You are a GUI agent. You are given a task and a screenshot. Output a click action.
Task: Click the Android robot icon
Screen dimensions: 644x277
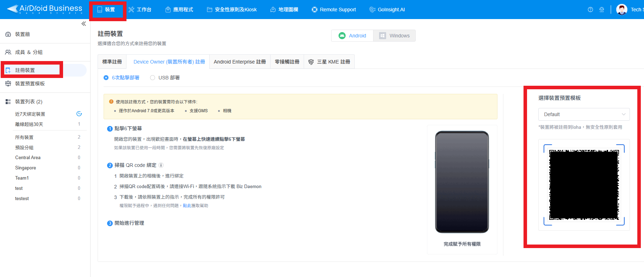(342, 36)
